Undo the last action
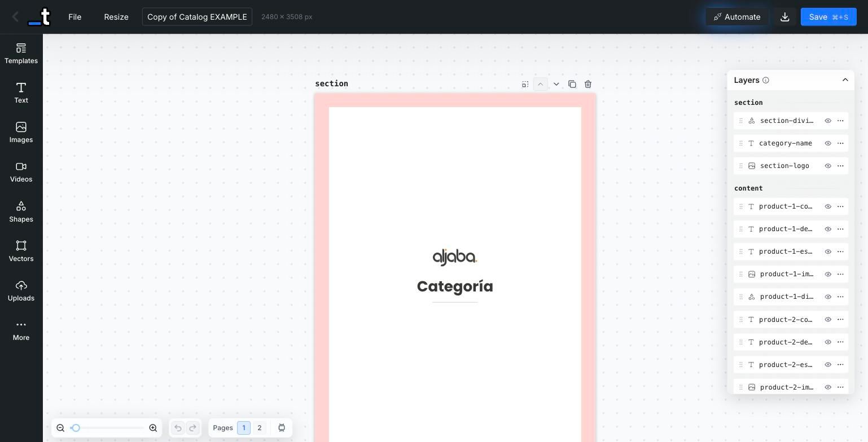This screenshot has height=442, width=868. [x=178, y=428]
